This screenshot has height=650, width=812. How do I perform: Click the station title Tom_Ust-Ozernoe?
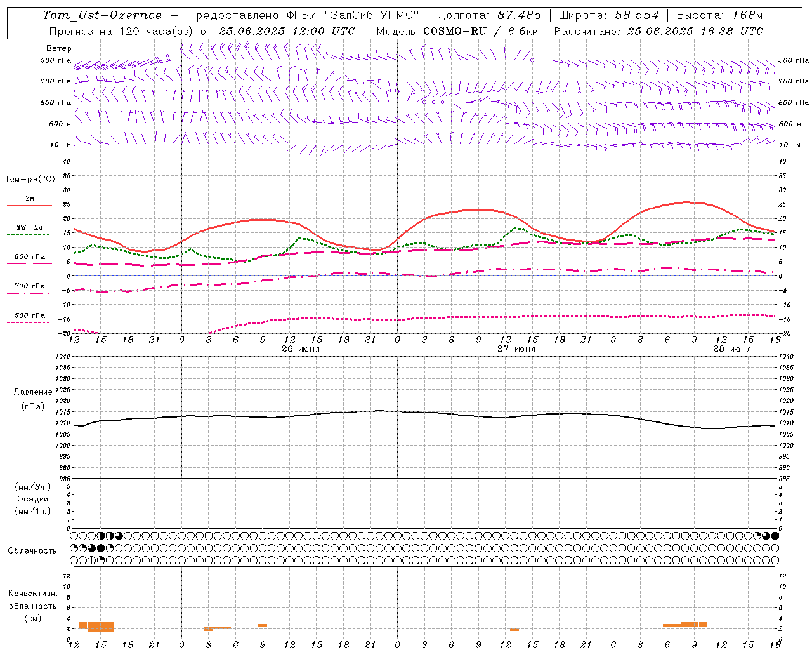(x=102, y=15)
